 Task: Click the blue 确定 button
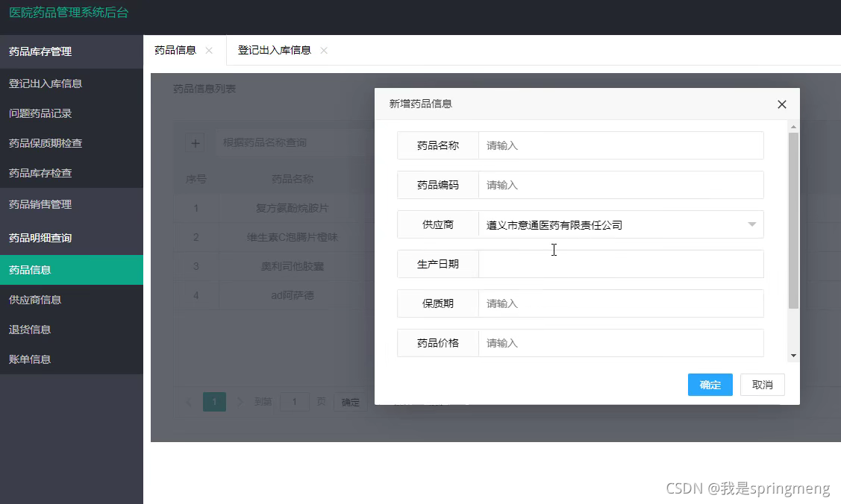(710, 385)
